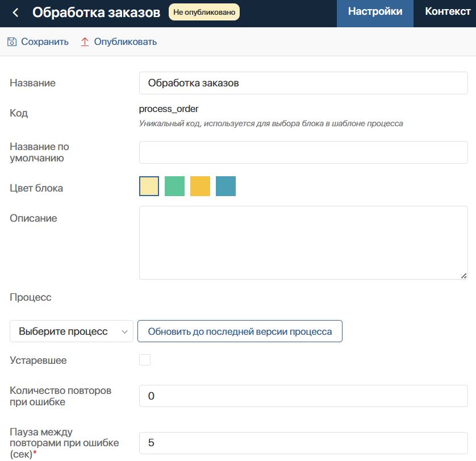Click the Цвет блока label
The image size is (476, 461).
36,188
